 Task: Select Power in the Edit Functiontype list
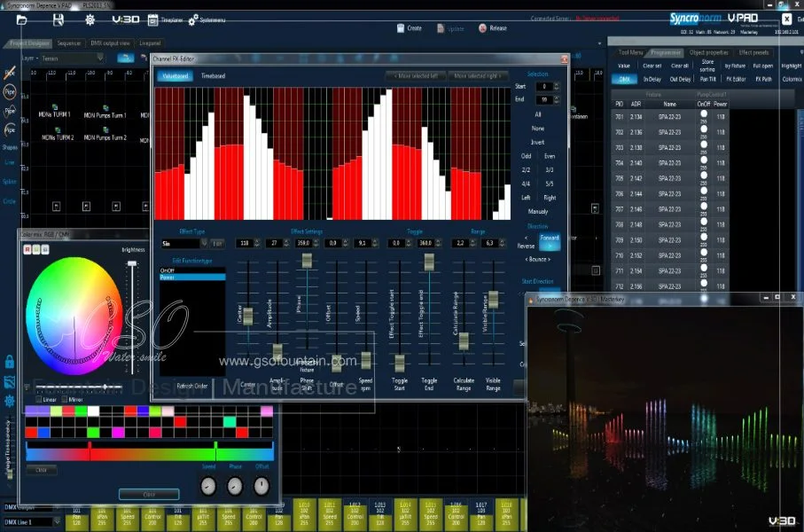click(x=192, y=278)
